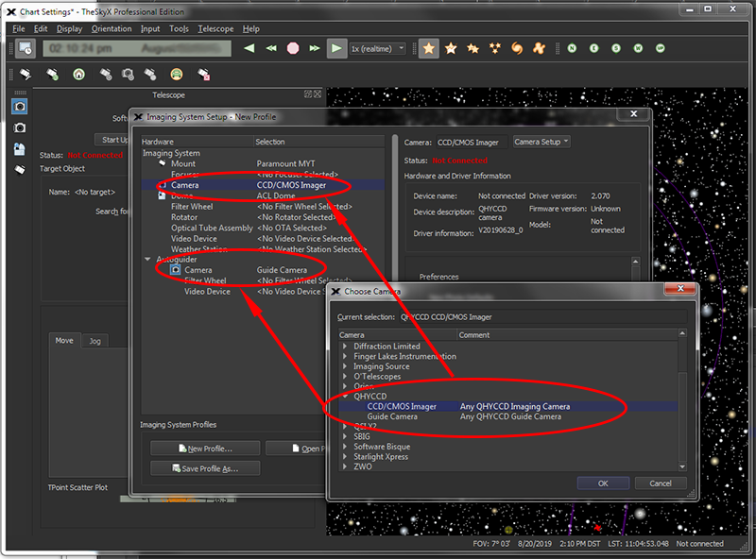Click the Comment column header
The height and width of the screenshot is (559, 756).
(x=567, y=335)
